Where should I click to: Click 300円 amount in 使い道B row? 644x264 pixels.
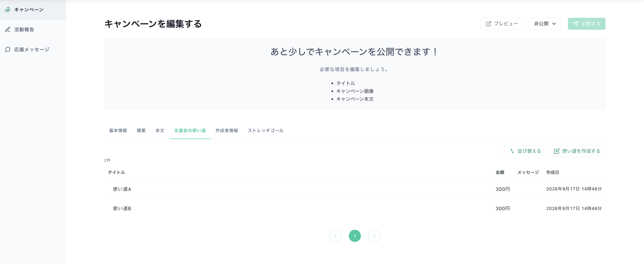(x=503, y=208)
